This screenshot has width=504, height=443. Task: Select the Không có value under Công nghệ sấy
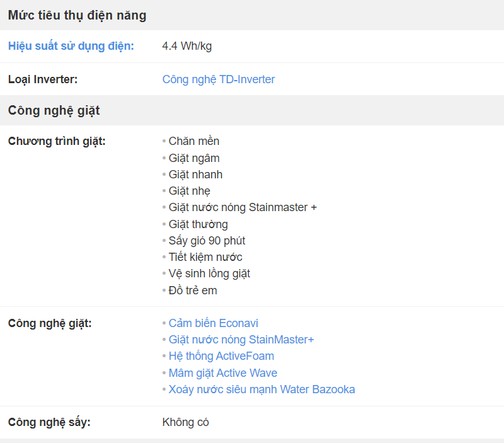point(185,422)
